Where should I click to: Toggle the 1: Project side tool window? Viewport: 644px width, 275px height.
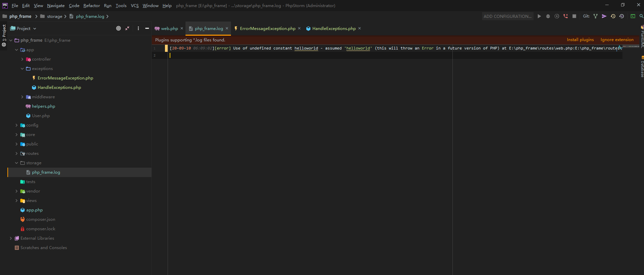(4, 35)
